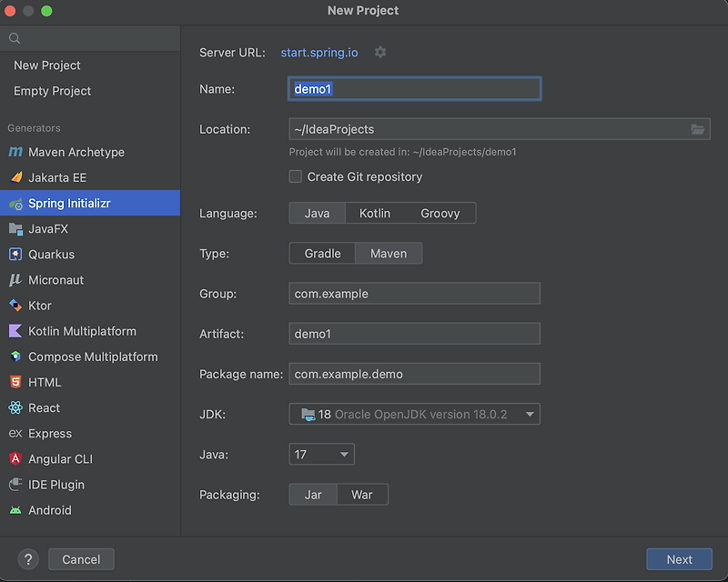This screenshot has height=582, width=728.
Task: Open the JDK version dropdown
Action: coord(414,415)
